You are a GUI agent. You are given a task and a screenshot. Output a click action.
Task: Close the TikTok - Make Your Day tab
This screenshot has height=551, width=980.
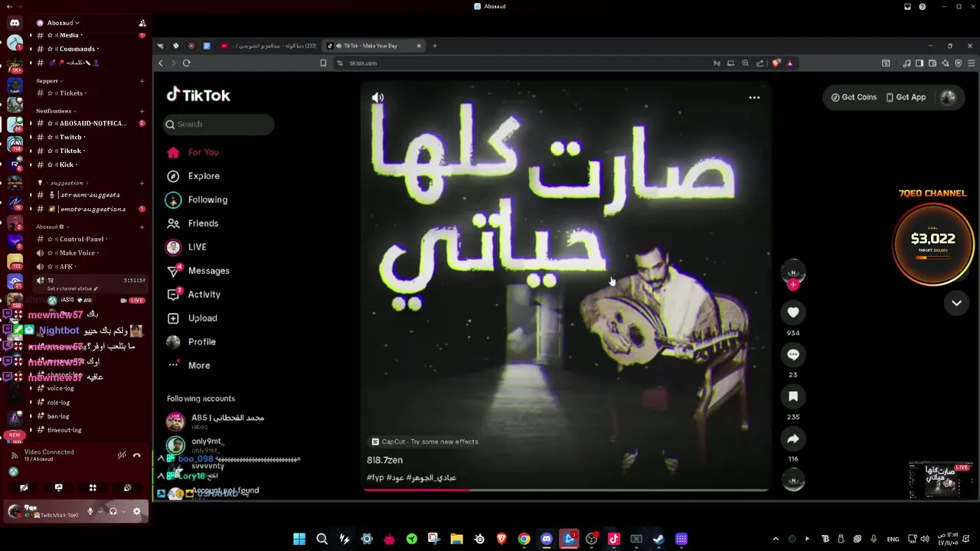coord(419,46)
